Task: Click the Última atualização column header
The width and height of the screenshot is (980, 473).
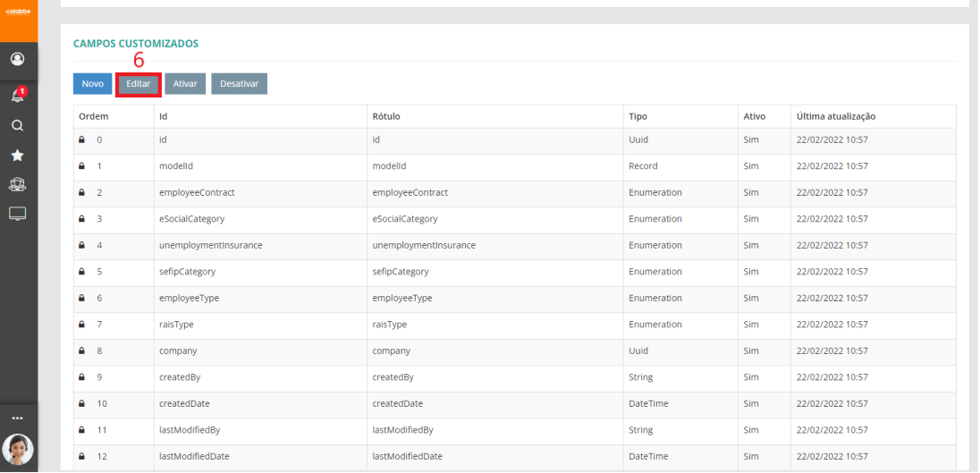Action: [x=835, y=117]
